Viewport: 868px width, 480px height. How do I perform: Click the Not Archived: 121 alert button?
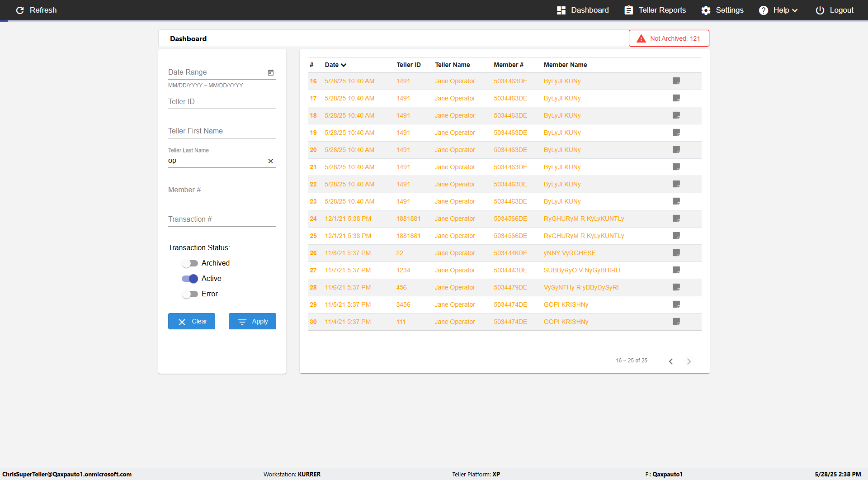(x=669, y=38)
